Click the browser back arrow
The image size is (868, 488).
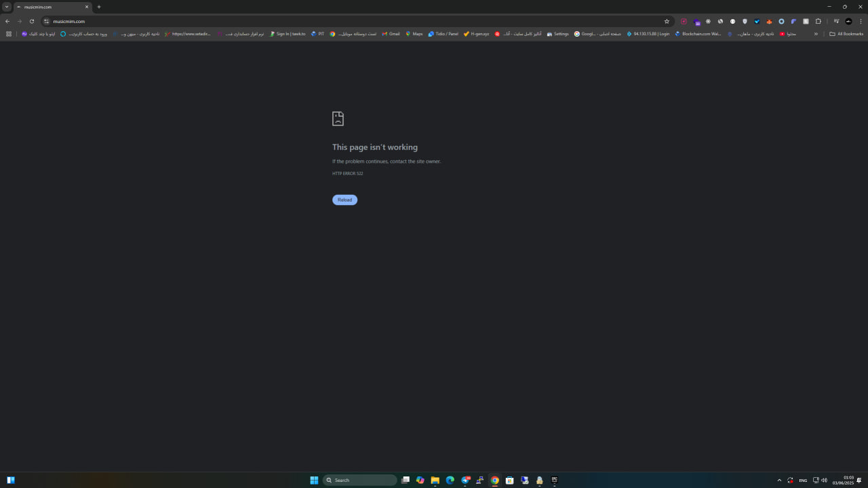tap(7, 21)
